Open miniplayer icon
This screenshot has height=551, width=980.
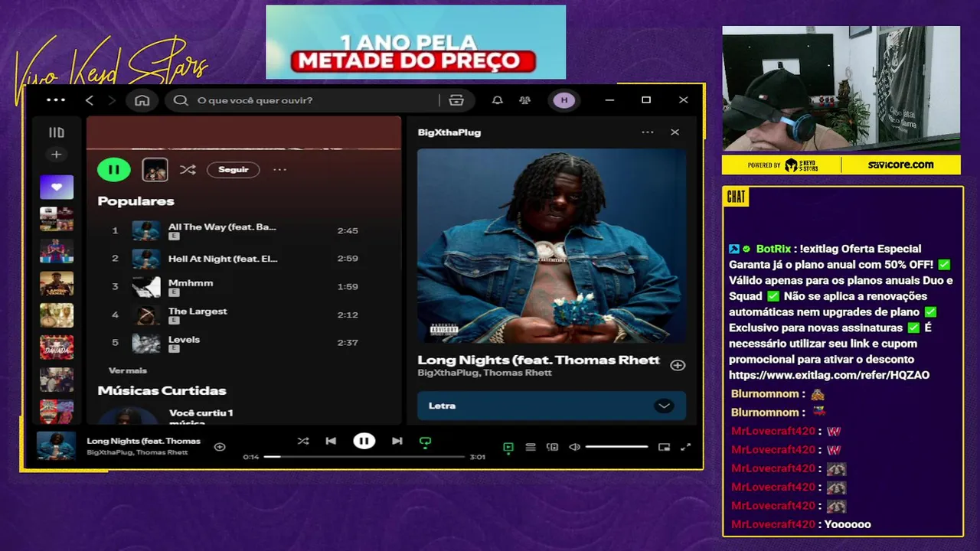coord(664,447)
